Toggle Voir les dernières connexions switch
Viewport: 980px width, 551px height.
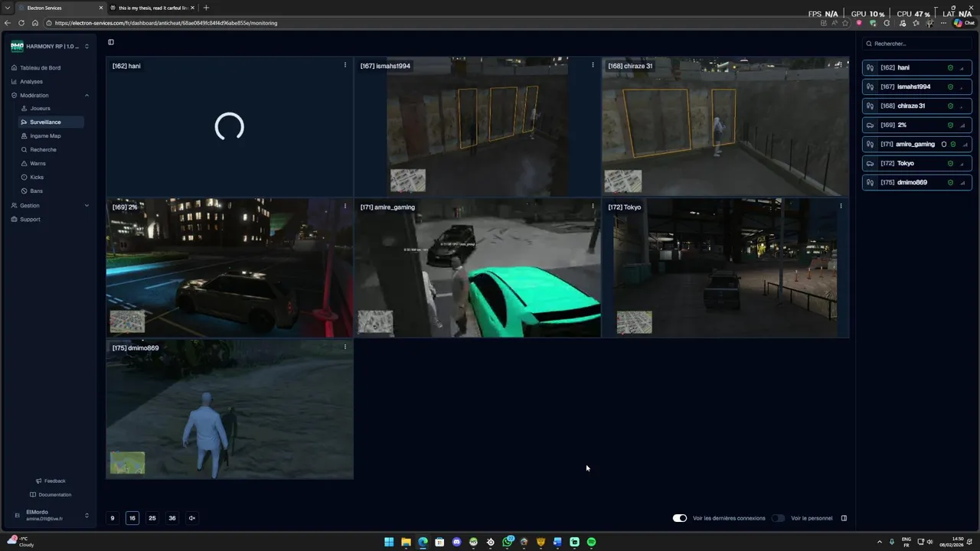tap(680, 518)
